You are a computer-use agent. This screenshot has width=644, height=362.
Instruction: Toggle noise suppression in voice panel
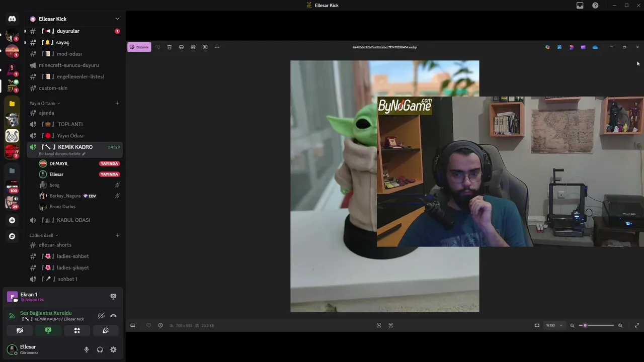(101, 316)
